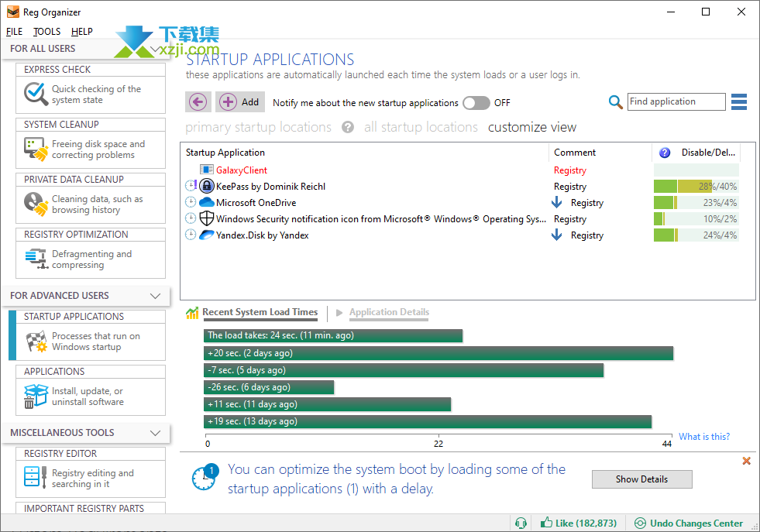
Task: Click the clock icon beside Windows Security
Action: coord(191,218)
